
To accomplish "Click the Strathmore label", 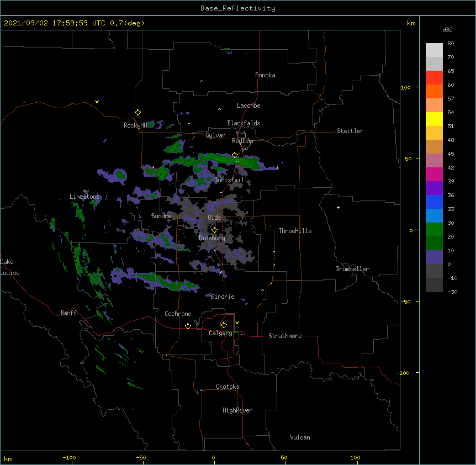I will [x=285, y=336].
